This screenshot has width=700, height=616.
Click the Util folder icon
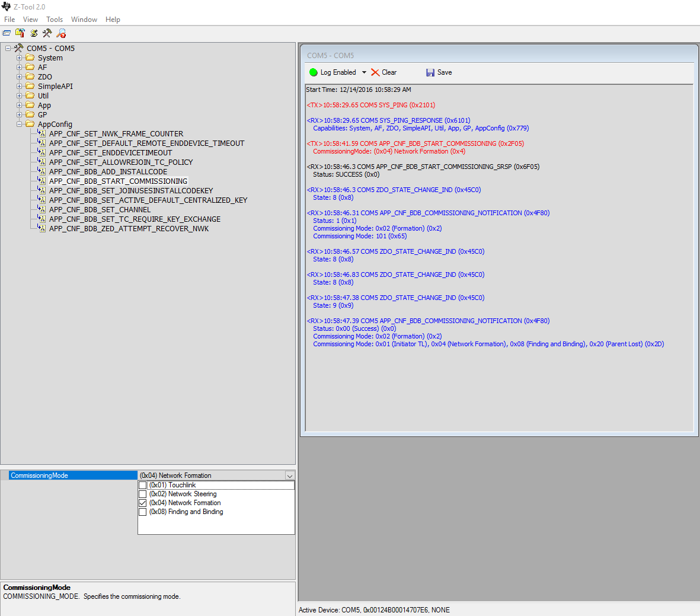30,95
